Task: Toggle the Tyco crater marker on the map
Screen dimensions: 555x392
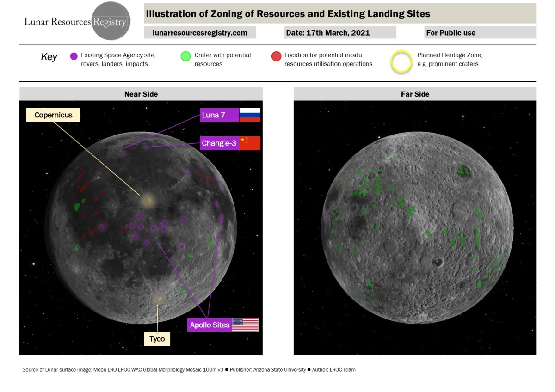Action: pyautogui.click(x=159, y=298)
